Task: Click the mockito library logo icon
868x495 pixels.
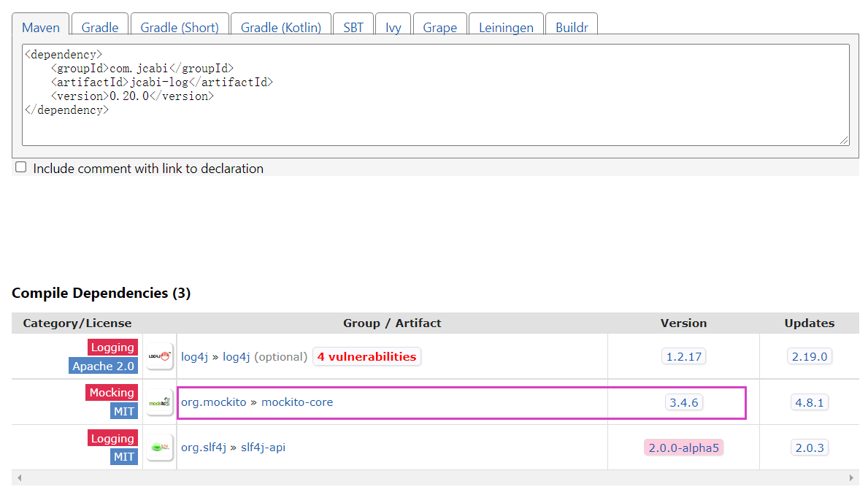Action: (160, 402)
